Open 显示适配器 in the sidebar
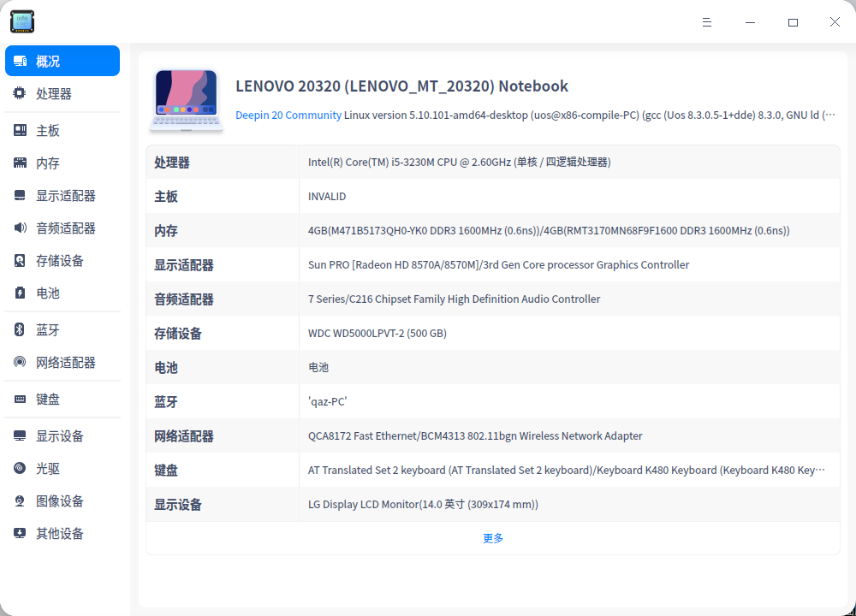The width and height of the screenshot is (856, 616). click(x=62, y=195)
